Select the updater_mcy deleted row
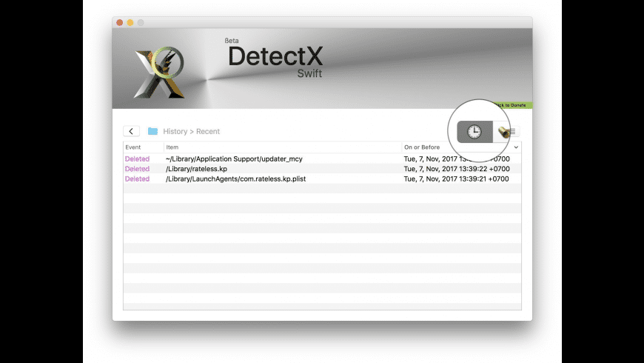 point(323,159)
